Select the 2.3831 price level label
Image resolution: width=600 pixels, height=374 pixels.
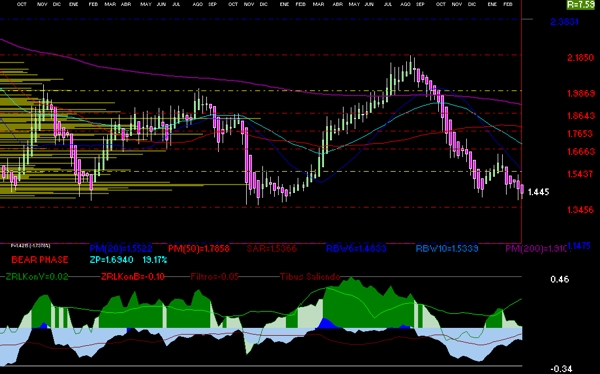pyautogui.click(x=564, y=22)
